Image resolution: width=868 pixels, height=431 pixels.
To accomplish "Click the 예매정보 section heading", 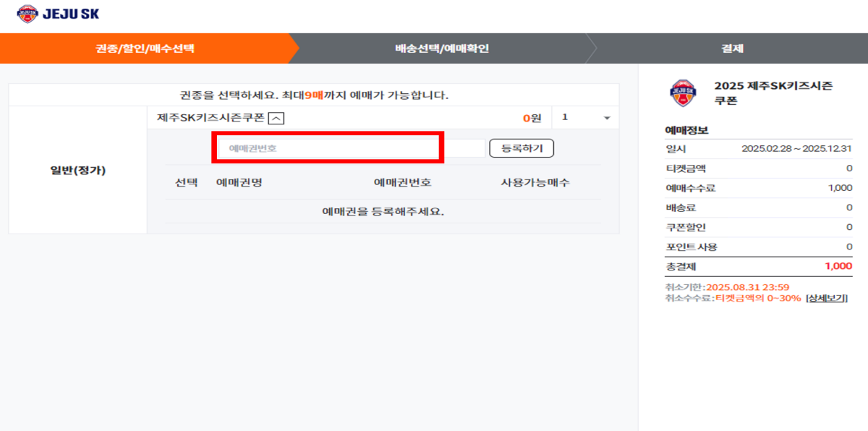I will [686, 130].
